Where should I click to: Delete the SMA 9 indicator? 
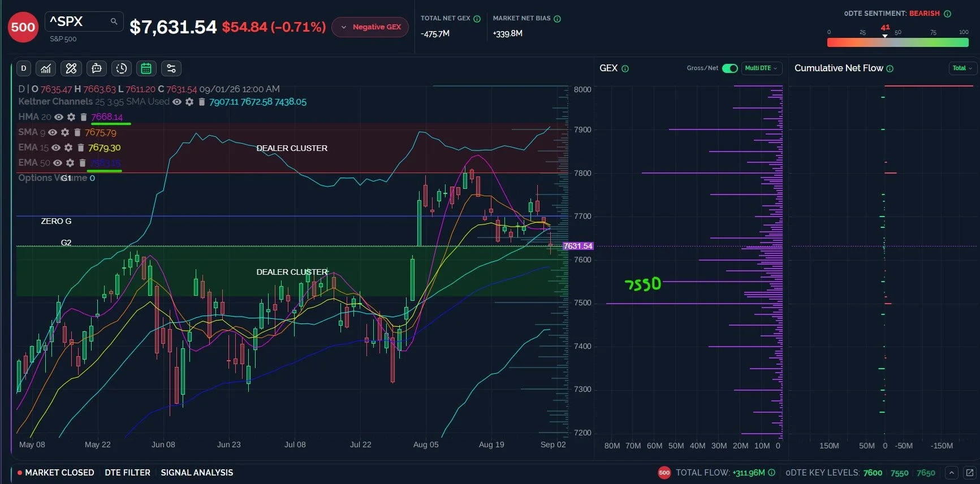[77, 132]
